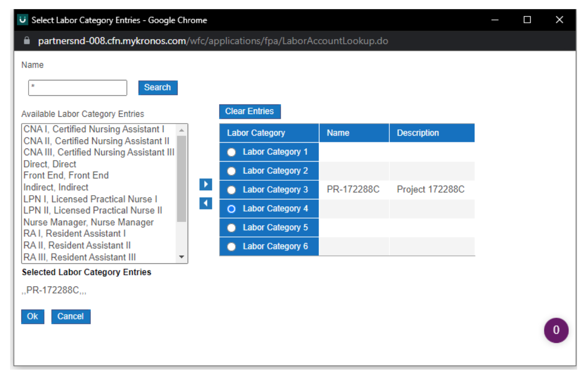Select the Labor Category 6 radio button
The height and width of the screenshot is (376, 588).
tap(231, 247)
